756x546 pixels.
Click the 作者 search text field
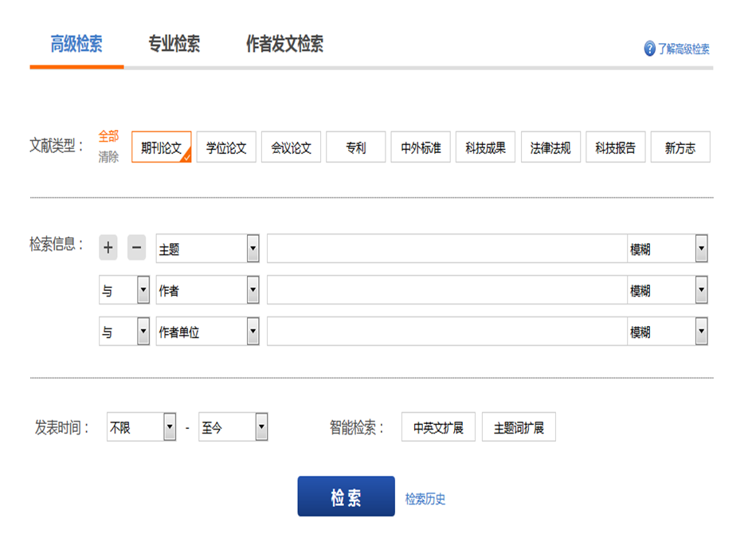(447, 290)
